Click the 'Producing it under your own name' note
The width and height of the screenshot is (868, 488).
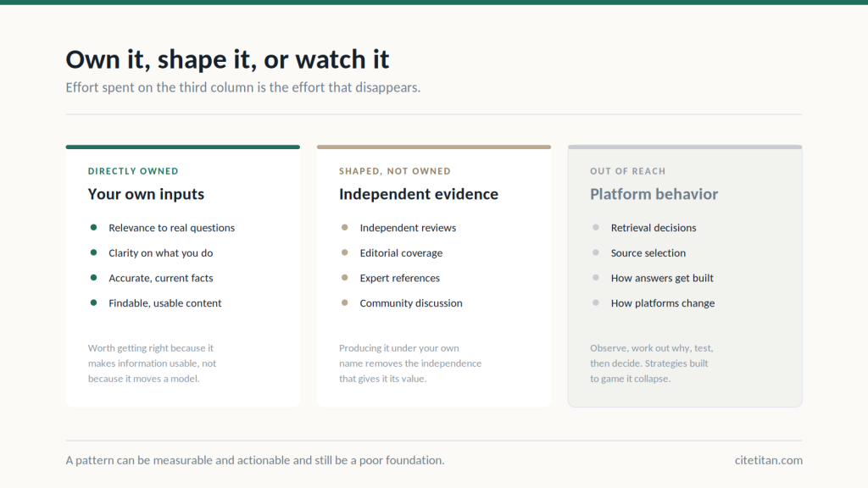410,363
